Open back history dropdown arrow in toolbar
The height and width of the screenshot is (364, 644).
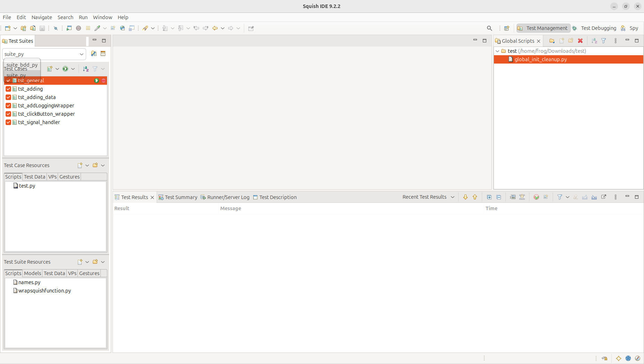click(223, 28)
